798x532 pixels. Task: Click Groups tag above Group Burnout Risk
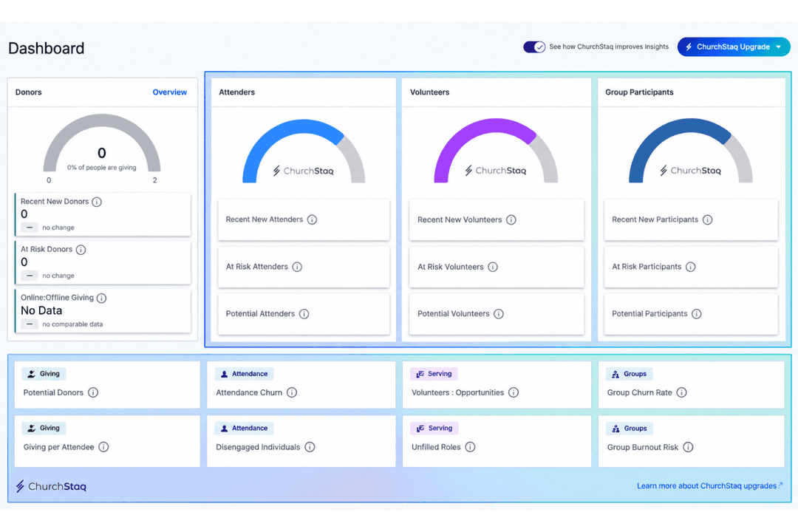point(630,428)
